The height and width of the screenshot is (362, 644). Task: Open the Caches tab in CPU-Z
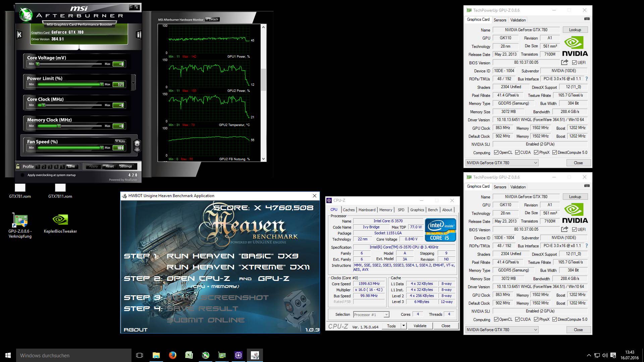point(348,210)
